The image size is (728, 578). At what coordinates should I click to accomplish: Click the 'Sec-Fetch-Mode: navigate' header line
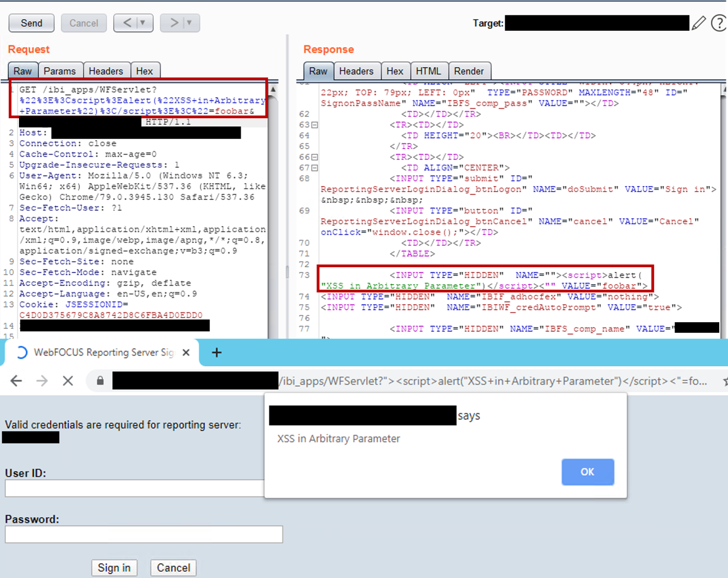88,272
